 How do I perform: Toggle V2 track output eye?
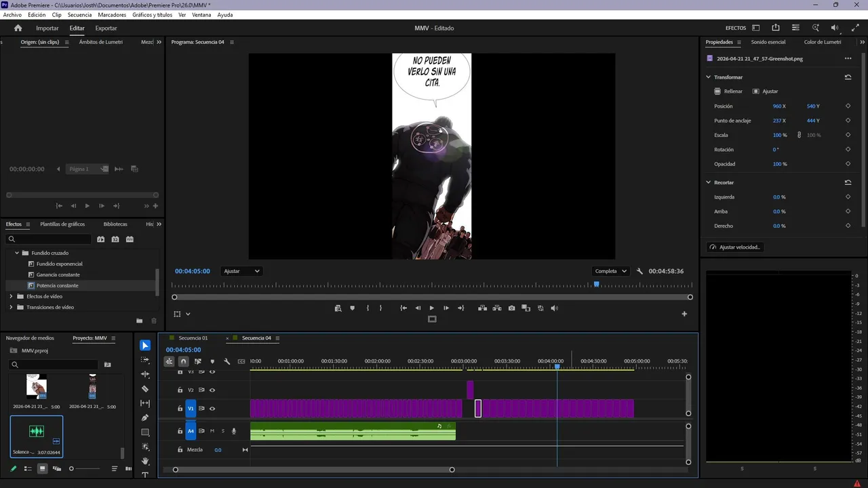click(212, 390)
